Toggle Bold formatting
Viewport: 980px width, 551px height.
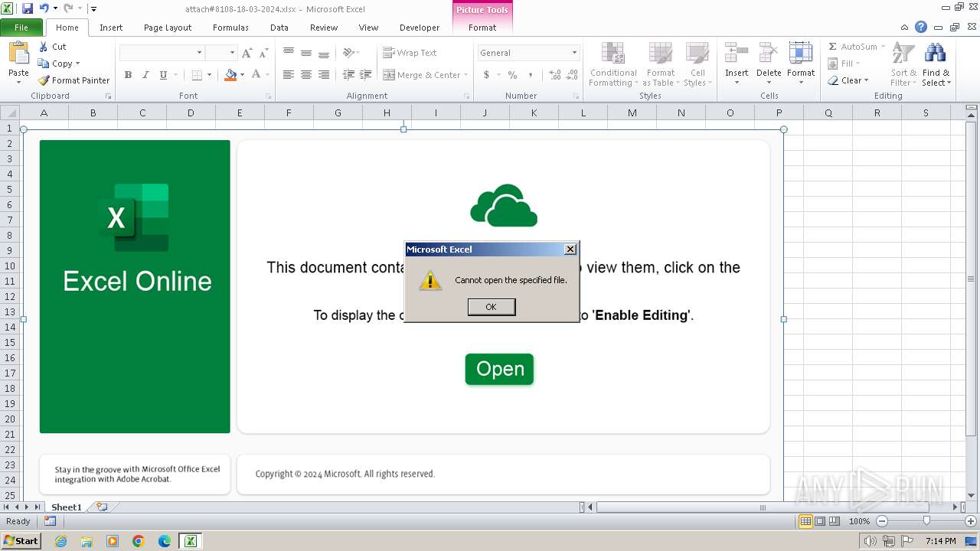(128, 75)
